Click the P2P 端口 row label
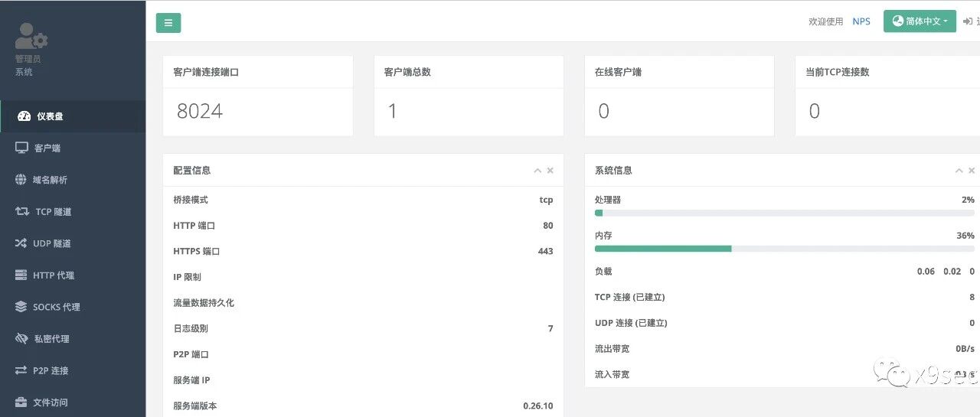This screenshot has height=417, width=980. pyautogui.click(x=191, y=354)
